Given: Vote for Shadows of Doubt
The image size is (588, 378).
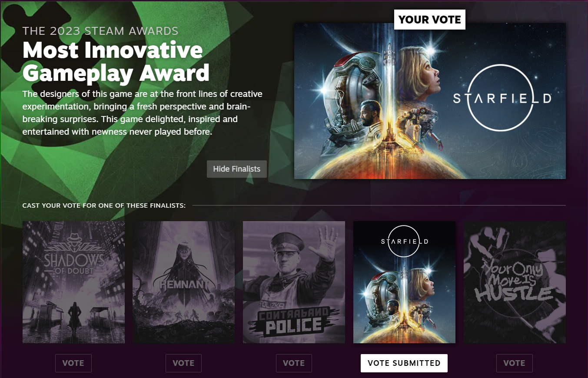Looking at the screenshot, I should tap(73, 363).
